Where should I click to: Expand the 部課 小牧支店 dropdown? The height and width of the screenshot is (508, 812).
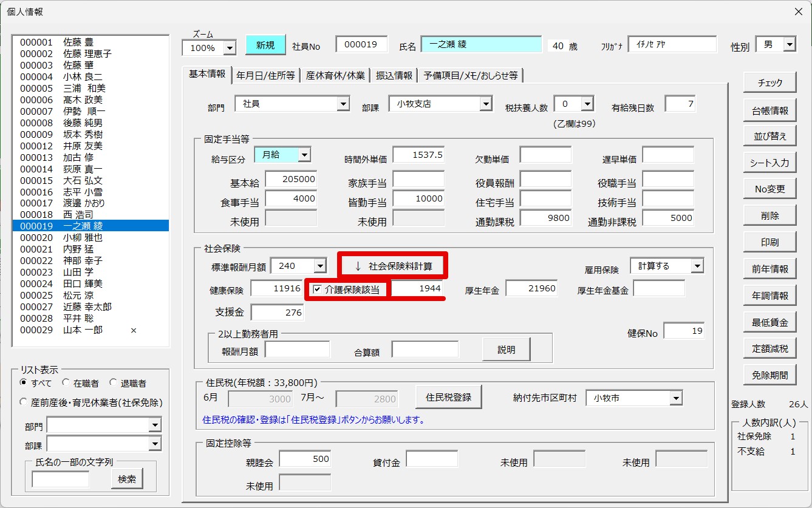485,104
